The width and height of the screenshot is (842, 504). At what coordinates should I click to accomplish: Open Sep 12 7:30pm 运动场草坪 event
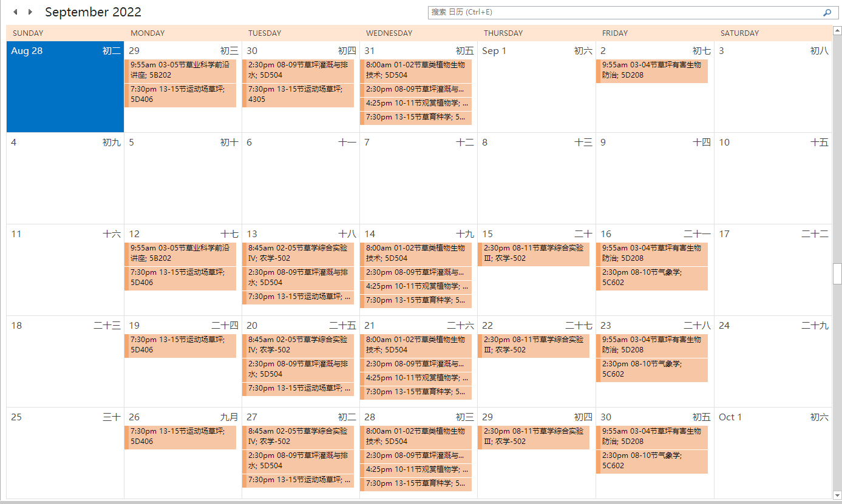(x=180, y=278)
